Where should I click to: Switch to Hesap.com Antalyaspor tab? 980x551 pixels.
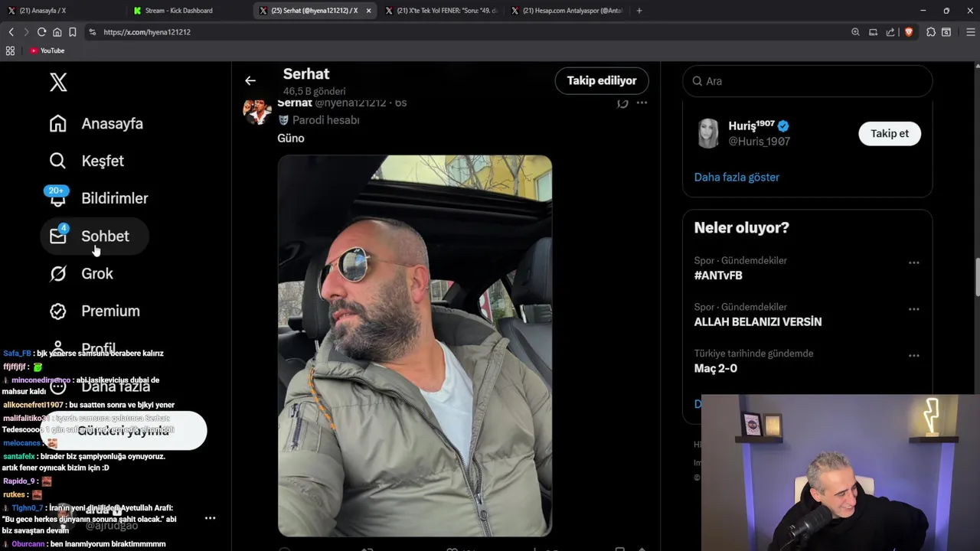pyautogui.click(x=567, y=11)
